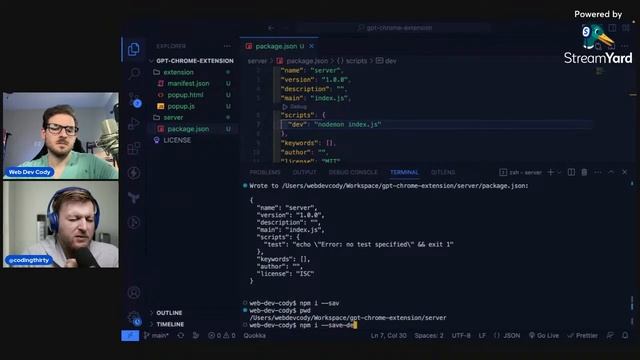Go back with the navigation arrow
640x360 pixels.
pos(271,28)
